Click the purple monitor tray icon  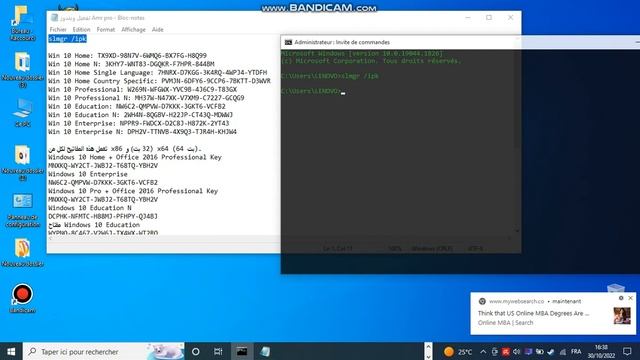click(528, 352)
